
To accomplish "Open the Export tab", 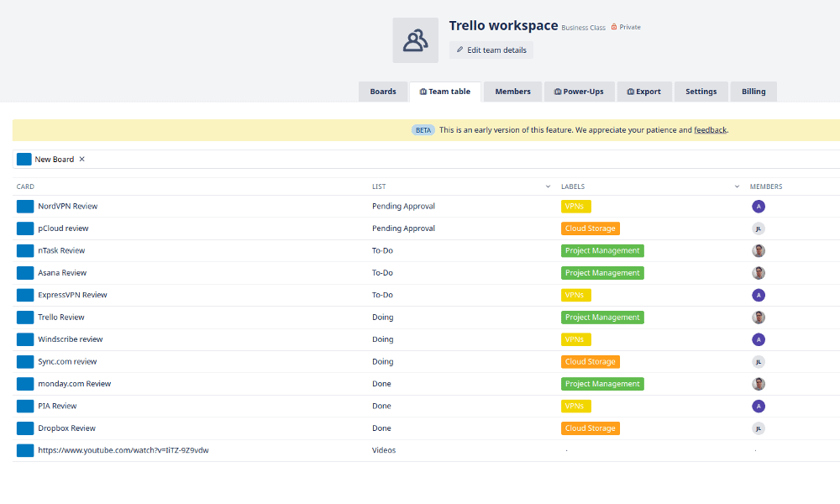I will tap(644, 92).
